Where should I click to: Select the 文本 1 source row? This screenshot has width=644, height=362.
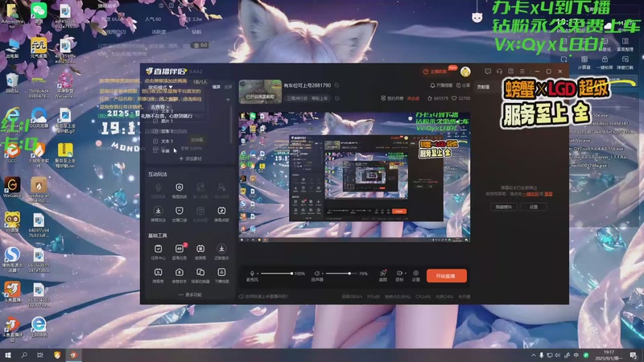pyautogui.click(x=188, y=141)
